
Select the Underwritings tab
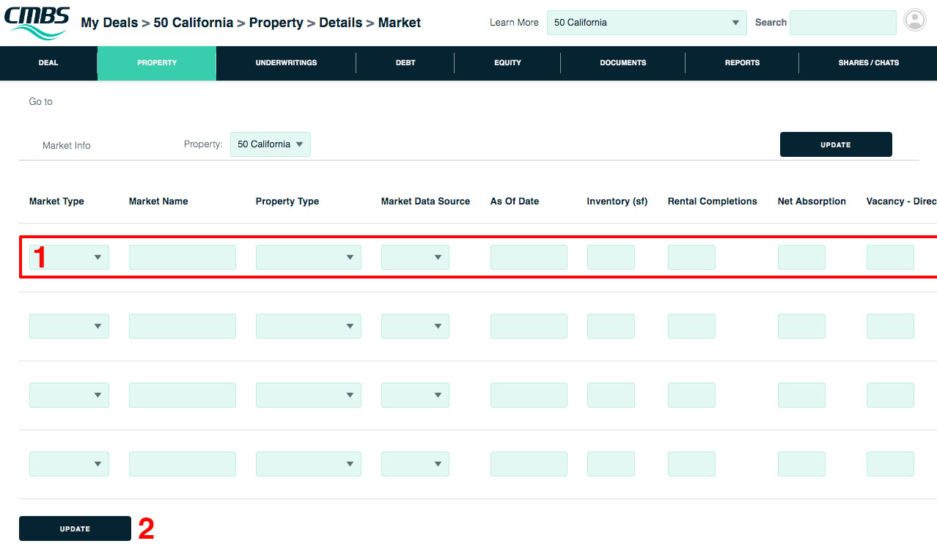(x=286, y=63)
